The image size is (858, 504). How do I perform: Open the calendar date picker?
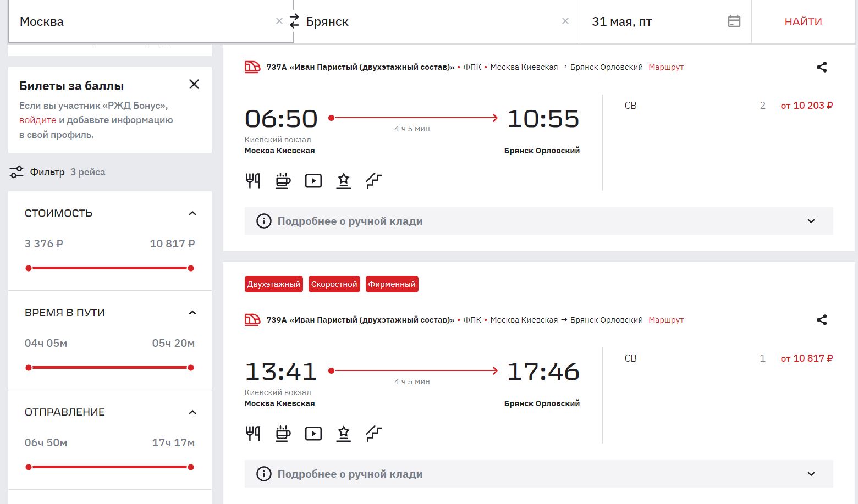(x=734, y=21)
